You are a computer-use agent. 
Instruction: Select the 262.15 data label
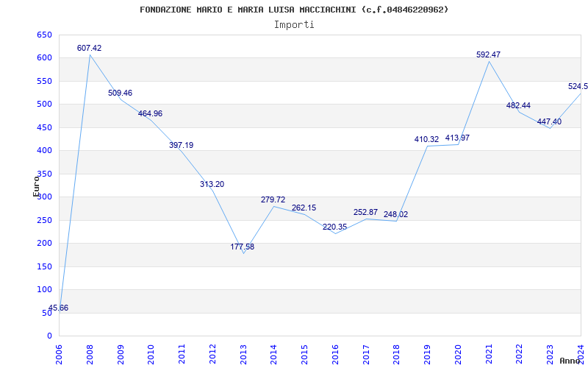304,208
